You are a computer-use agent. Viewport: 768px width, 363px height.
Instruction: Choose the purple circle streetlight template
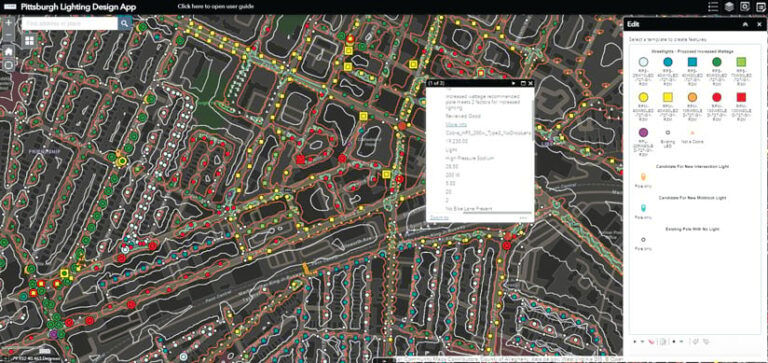click(644, 132)
